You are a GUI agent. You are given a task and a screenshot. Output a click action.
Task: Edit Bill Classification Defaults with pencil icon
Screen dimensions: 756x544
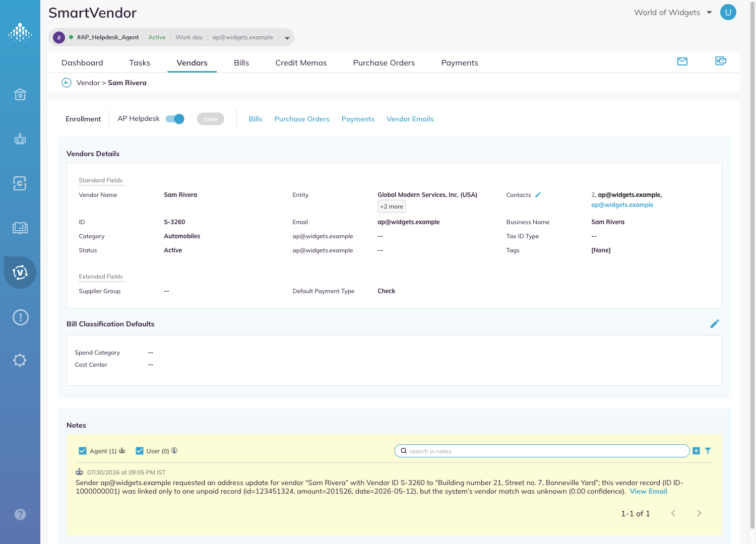(715, 324)
